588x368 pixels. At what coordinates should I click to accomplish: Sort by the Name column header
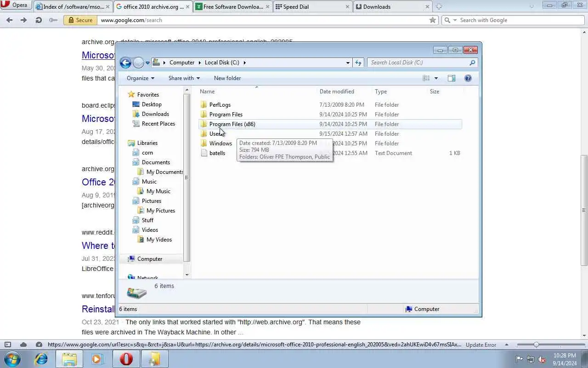[207, 92]
